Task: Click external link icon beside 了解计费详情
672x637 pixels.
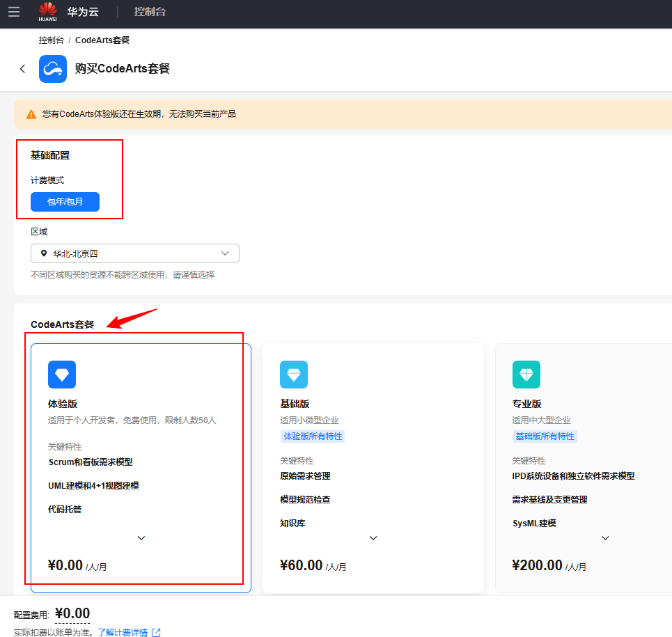Action: pyautogui.click(x=157, y=632)
